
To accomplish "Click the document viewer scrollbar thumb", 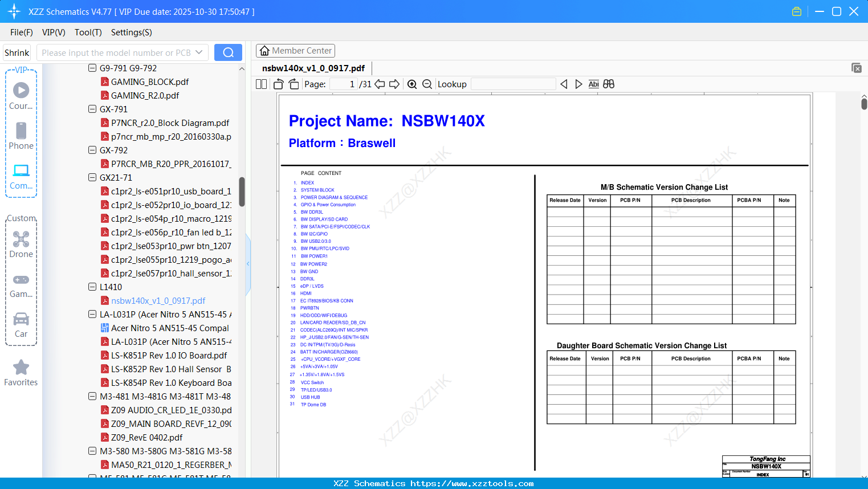I will pyautogui.click(x=864, y=104).
